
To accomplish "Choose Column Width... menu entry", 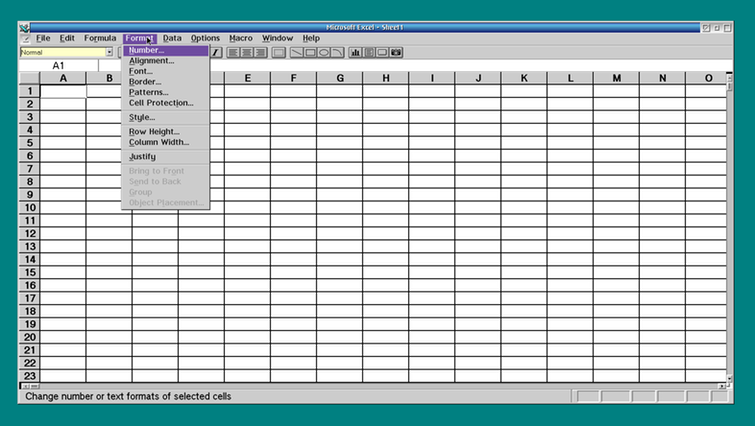I will [166, 142].
